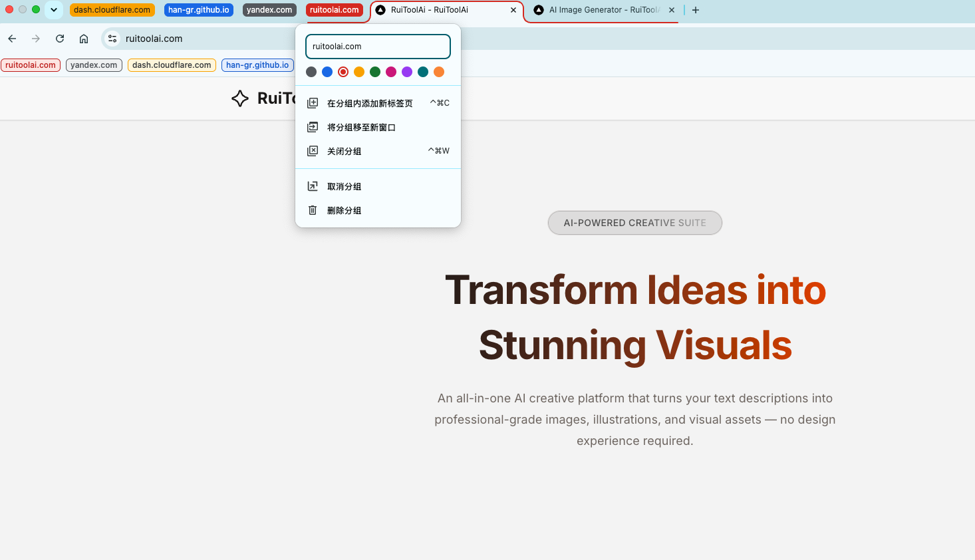Open the browser home page
This screenshot has width=975, height=560.
[84, 39]
